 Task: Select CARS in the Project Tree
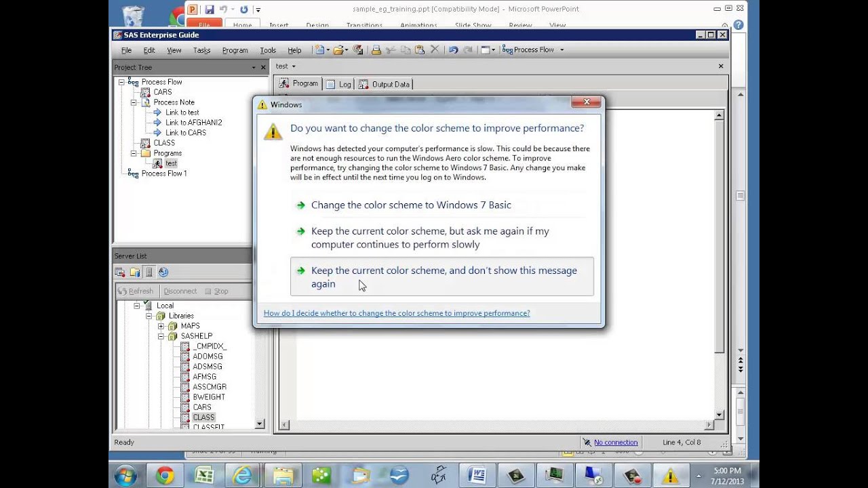point(163,92)
